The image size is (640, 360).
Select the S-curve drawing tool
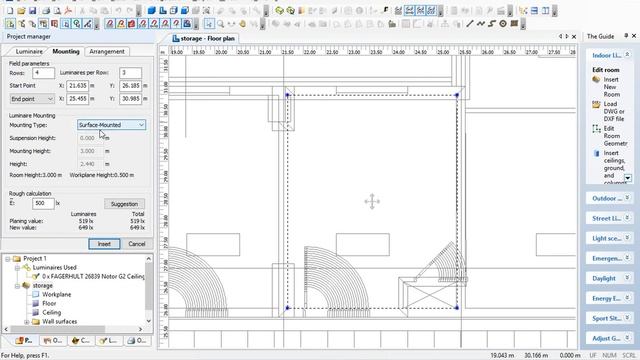click(492, 24)
